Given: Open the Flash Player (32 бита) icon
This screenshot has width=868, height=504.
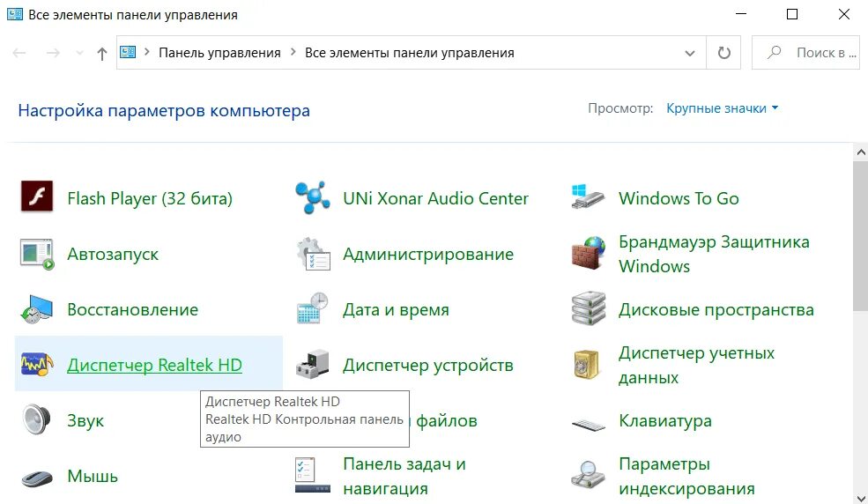Looking at the screenshot, I should 36,196.
